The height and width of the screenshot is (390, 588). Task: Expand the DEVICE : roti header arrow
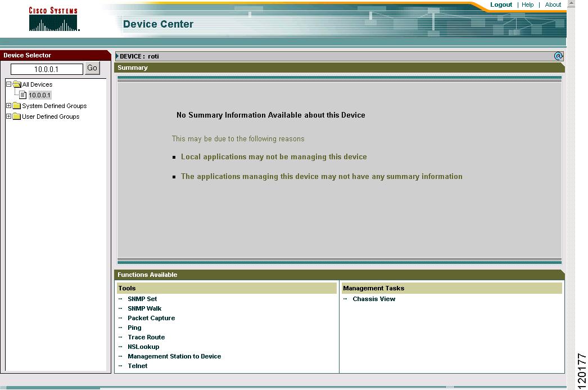pos(117,56)
